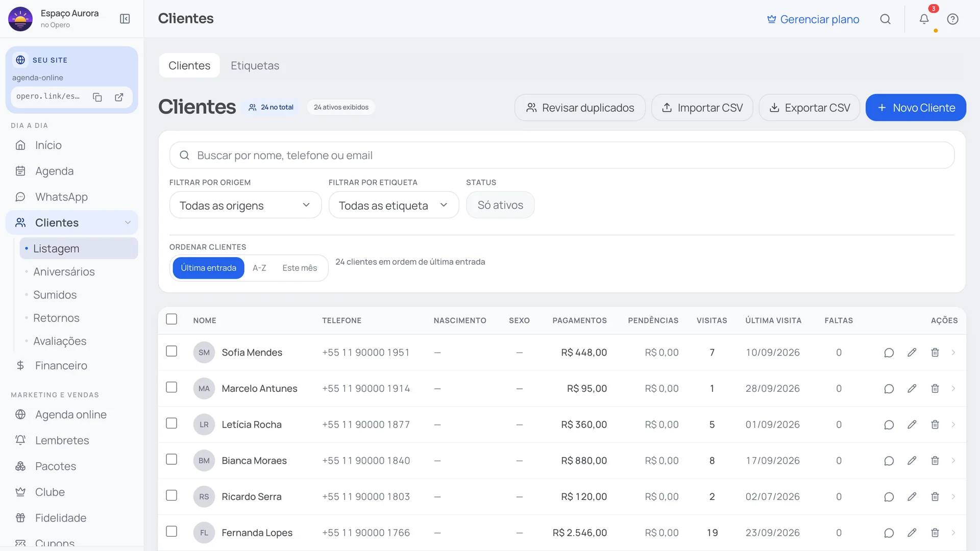Open the help question mark icon
The width and height of the screenshot is (980, 551).
tap(952, 19)
